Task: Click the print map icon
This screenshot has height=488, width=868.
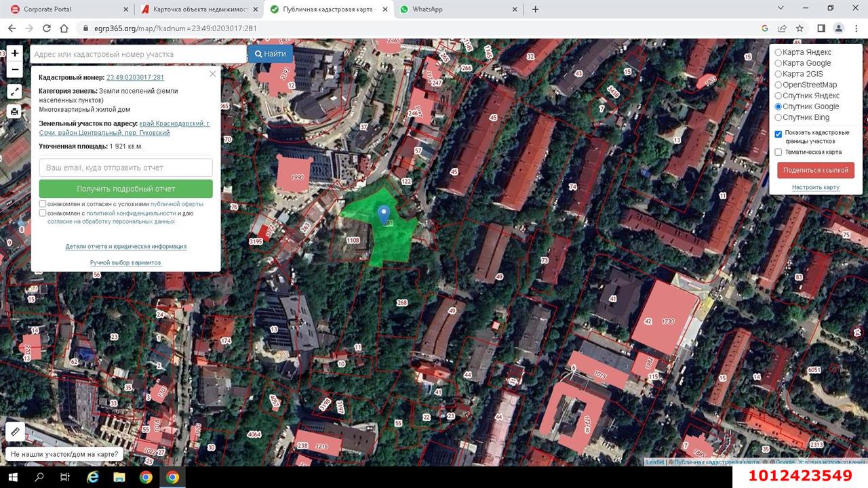Action: [15, 112]
